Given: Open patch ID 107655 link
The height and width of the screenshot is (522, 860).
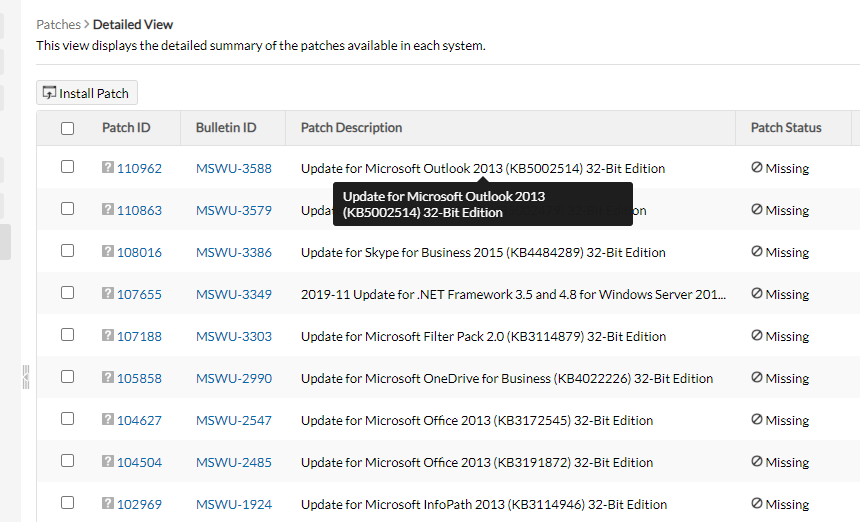Looking at the screenshot, I should click(139, 294).
